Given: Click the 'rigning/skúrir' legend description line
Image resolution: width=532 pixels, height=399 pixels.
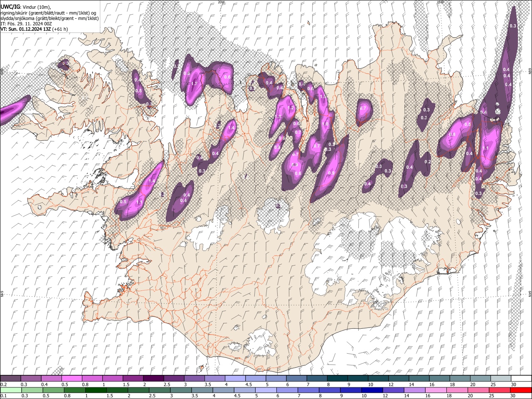Looking at the screenshot, I should tap(48, 13).
